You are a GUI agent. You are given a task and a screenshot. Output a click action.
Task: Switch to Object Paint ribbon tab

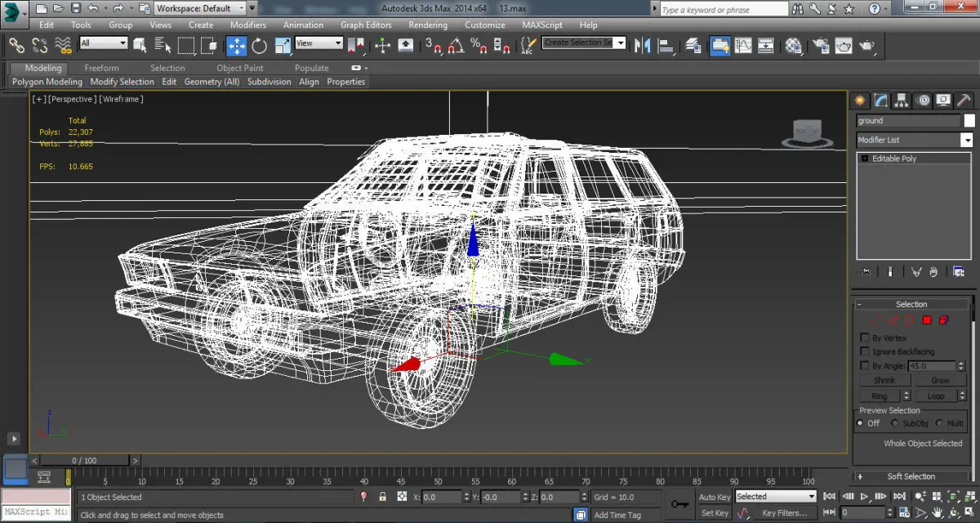(x=240, y=68)
